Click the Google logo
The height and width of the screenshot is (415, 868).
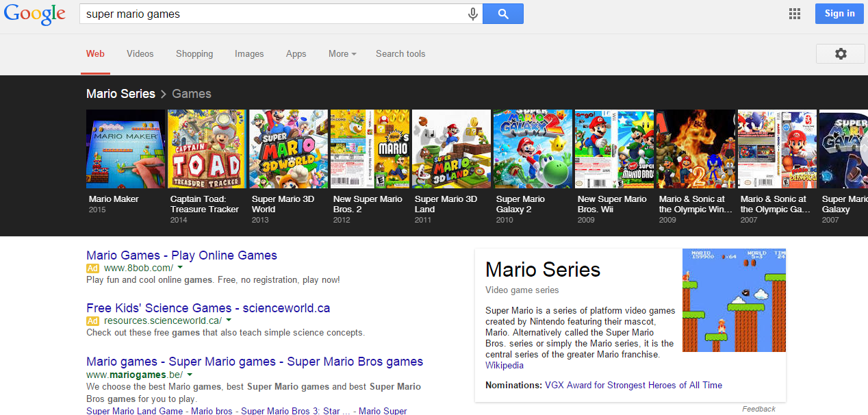click(35, 14)
